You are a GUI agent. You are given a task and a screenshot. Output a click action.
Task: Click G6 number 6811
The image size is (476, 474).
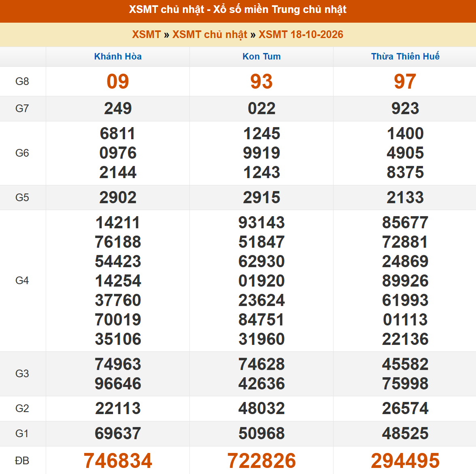click(x=118, y=134)
